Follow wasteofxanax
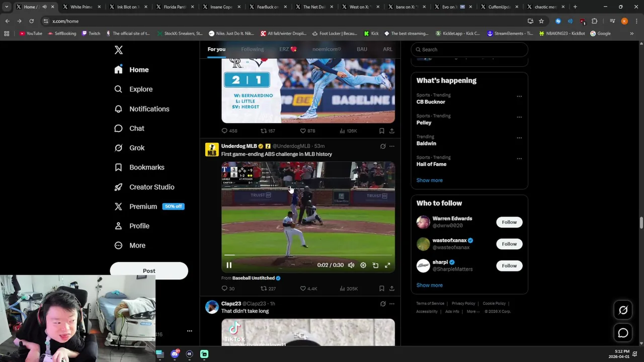 [509, 244]
